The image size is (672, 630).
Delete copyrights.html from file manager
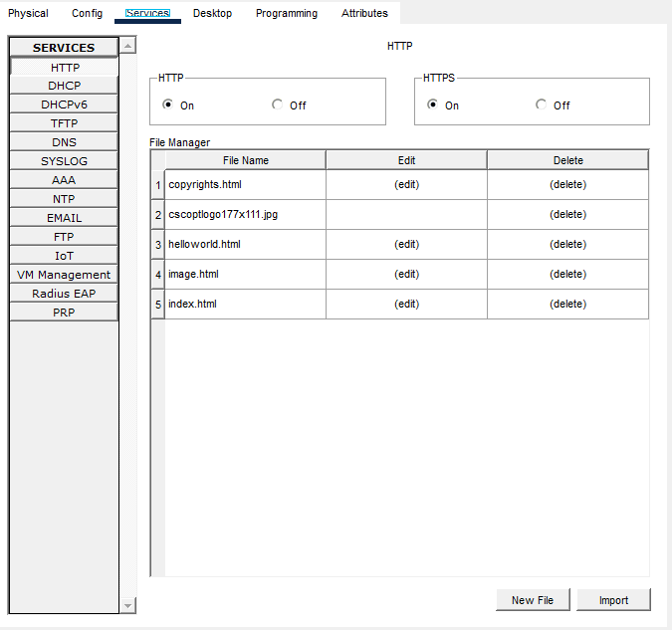567,184
